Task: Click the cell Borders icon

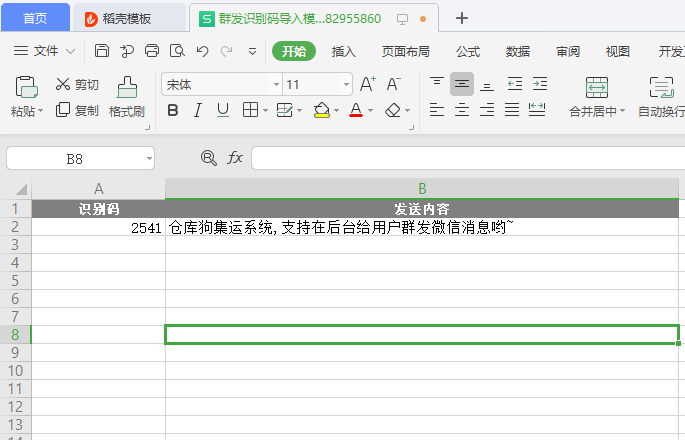Action: tap(250, 110)
